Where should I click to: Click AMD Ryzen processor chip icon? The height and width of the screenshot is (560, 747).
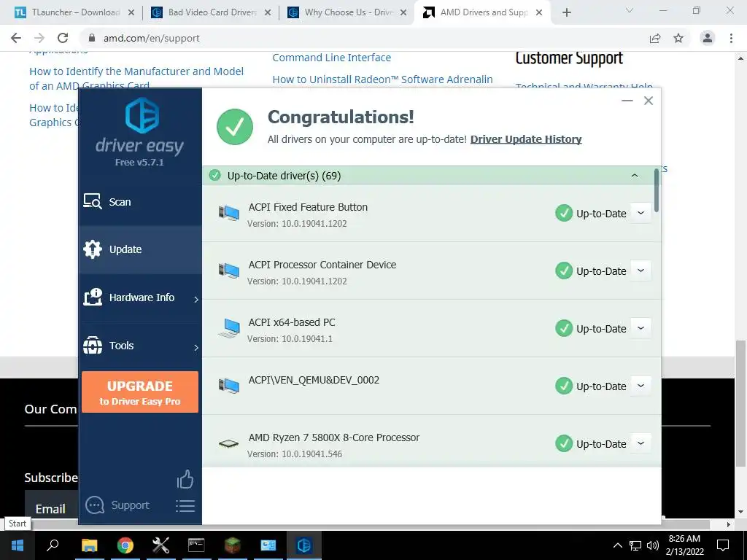pos(228,444)
